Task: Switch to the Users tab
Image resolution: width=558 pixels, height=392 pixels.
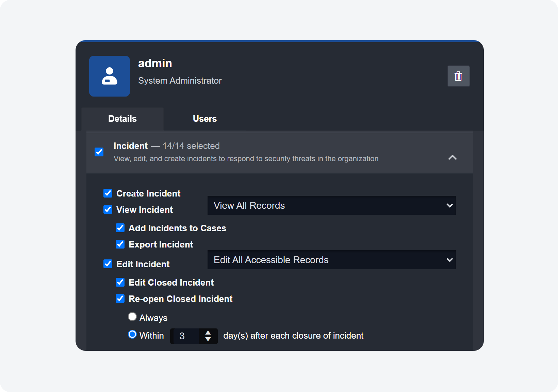Action: coord(204,119)
